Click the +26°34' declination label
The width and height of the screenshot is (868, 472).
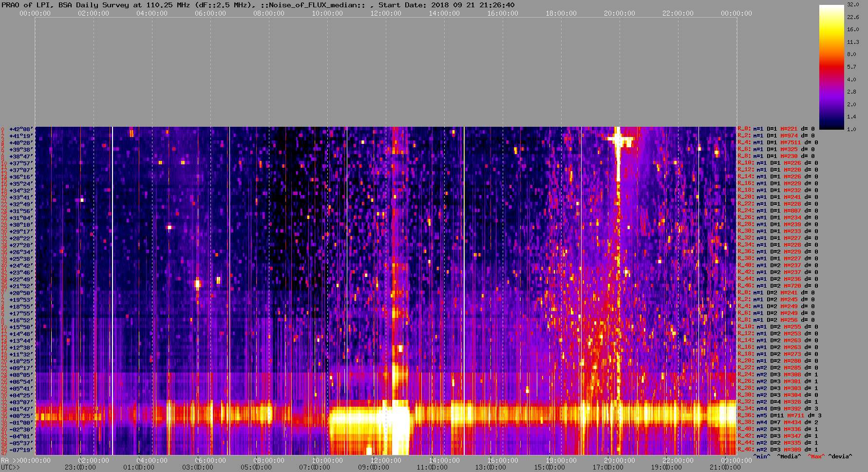tap(21, 252)
